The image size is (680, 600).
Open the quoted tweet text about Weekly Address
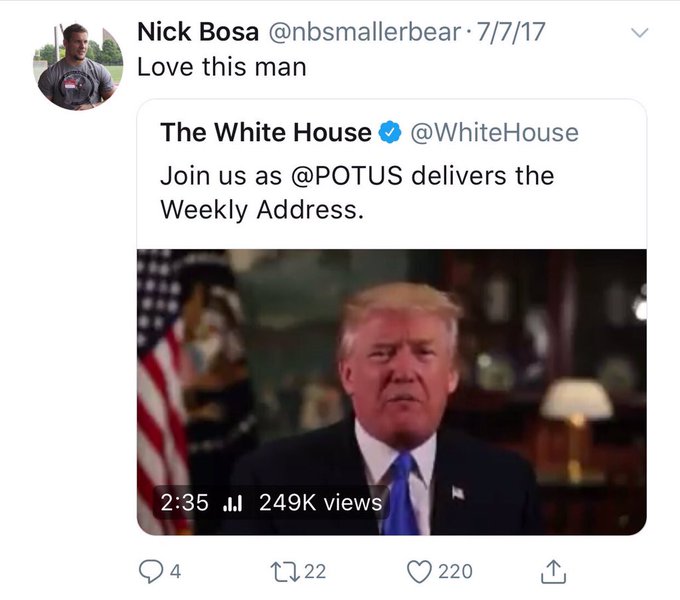(357, 192)
